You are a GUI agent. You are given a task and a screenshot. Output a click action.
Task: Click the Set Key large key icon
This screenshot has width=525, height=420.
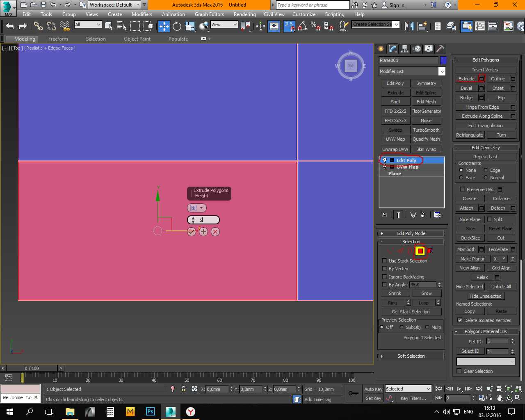[353, 393]
